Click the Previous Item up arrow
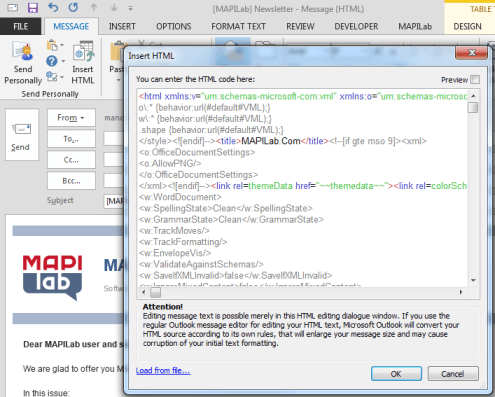 click(x=94, y=7)
